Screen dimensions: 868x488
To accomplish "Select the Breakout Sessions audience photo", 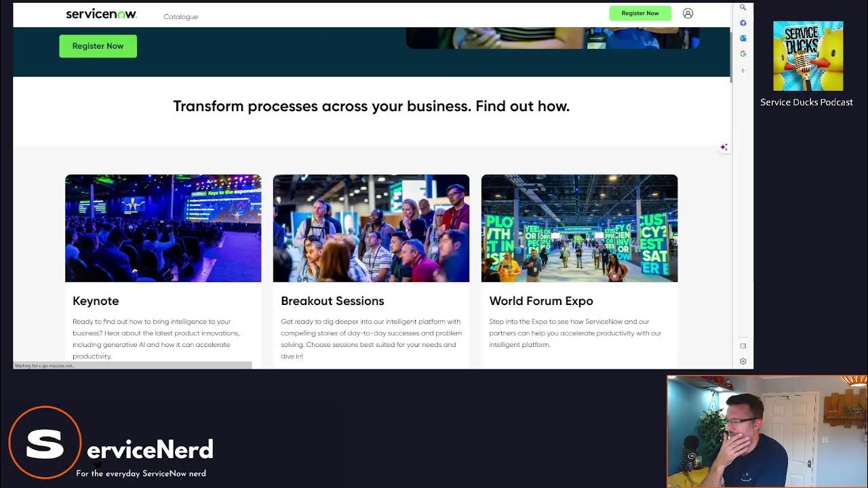I will click(x=371, y=228).
